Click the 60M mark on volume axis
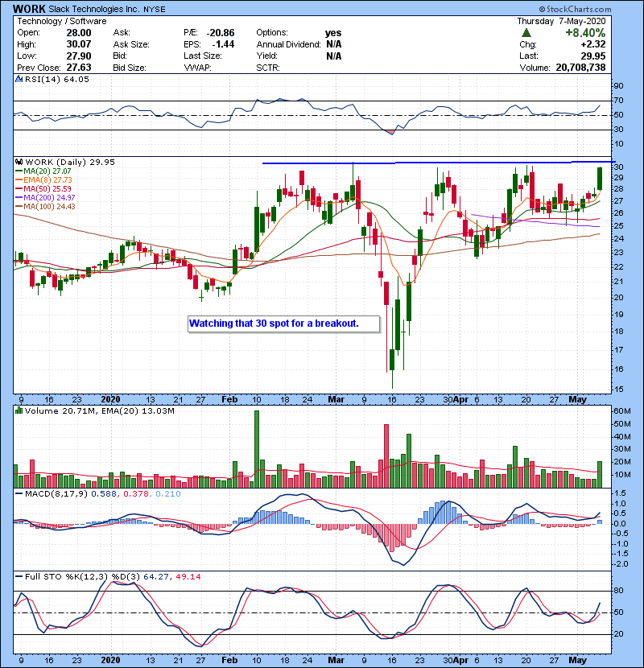Image resolution: width=644 pixels, height=668 pixels. (621, 411)
